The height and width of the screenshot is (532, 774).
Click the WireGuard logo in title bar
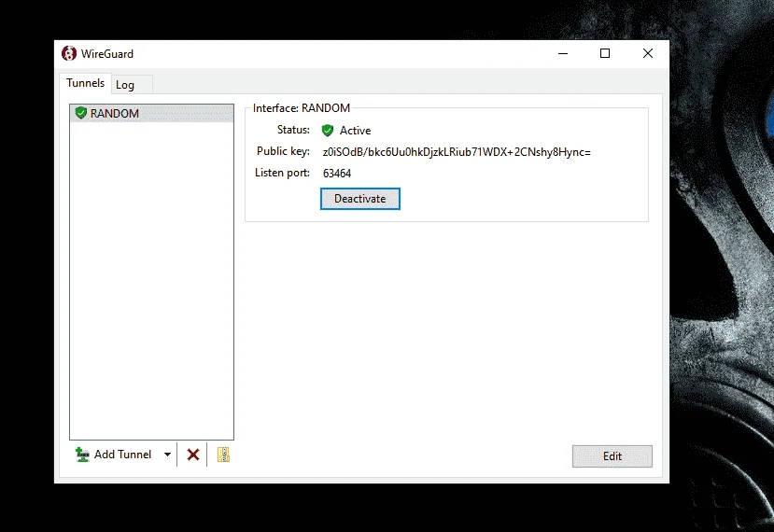click(x=69, y=53)
